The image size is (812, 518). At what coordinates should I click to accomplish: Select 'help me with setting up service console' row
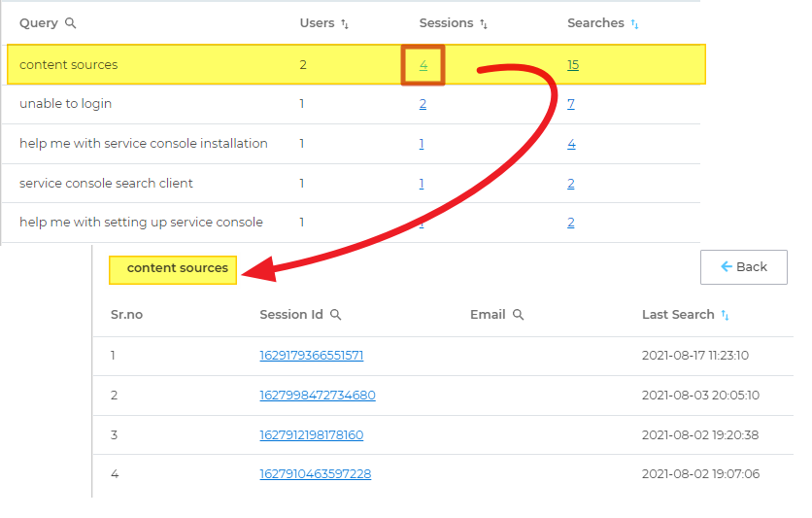pyautogui.click(x=141, y=223)
